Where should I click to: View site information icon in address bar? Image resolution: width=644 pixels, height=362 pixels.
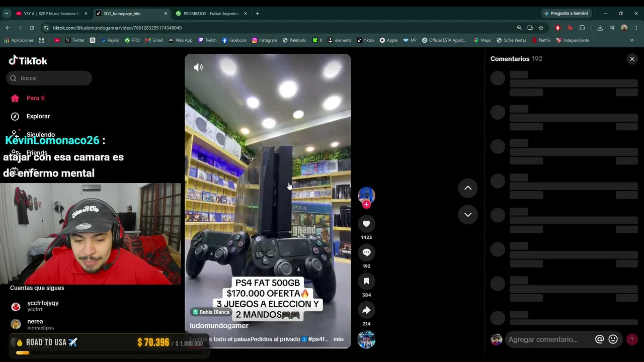(46, 28)
